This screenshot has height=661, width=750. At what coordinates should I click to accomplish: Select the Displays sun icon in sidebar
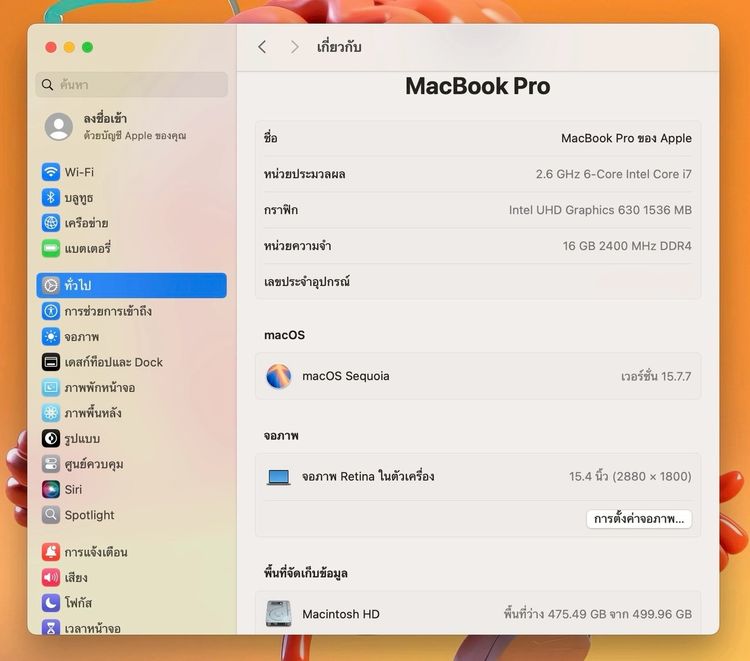pos(51,337)
